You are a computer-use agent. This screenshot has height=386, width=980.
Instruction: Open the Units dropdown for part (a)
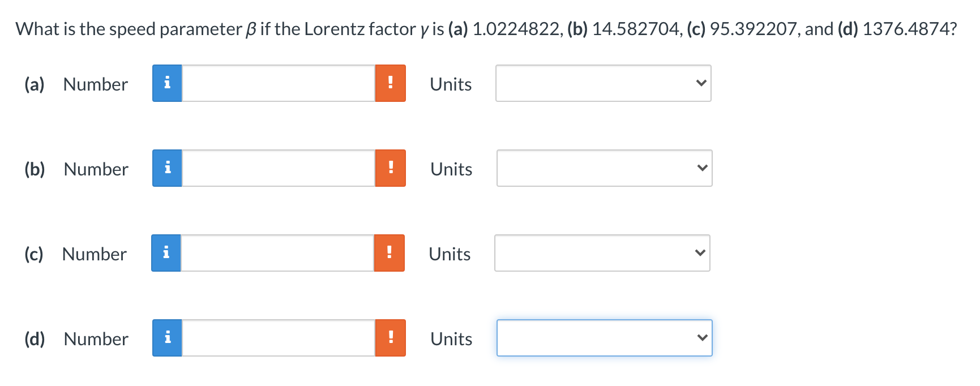pyautogui.click(x=603, y=83)
